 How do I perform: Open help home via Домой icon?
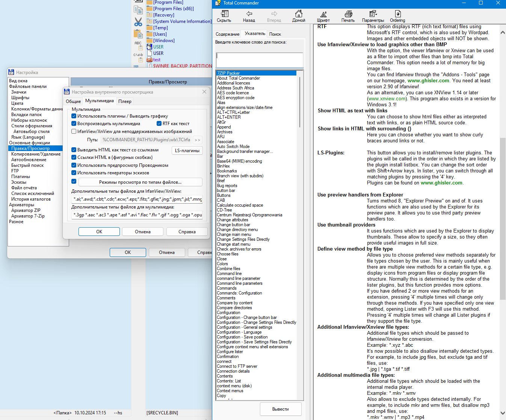pyautogui.click(x=299, y=14)
